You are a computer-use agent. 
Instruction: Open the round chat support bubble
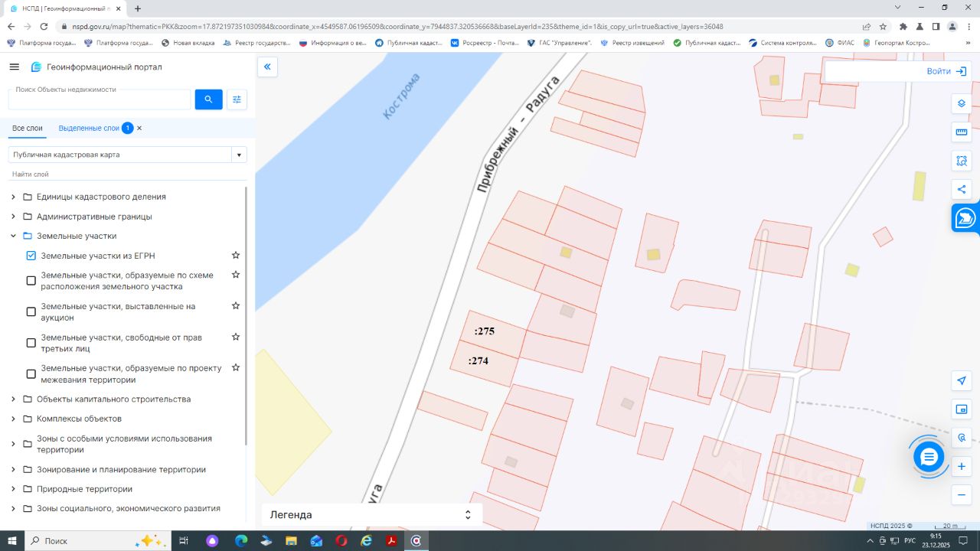click(929, 457)
